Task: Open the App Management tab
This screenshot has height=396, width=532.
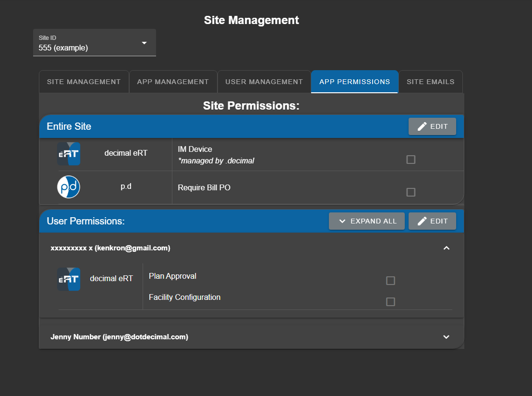Action: click(173, 82)
